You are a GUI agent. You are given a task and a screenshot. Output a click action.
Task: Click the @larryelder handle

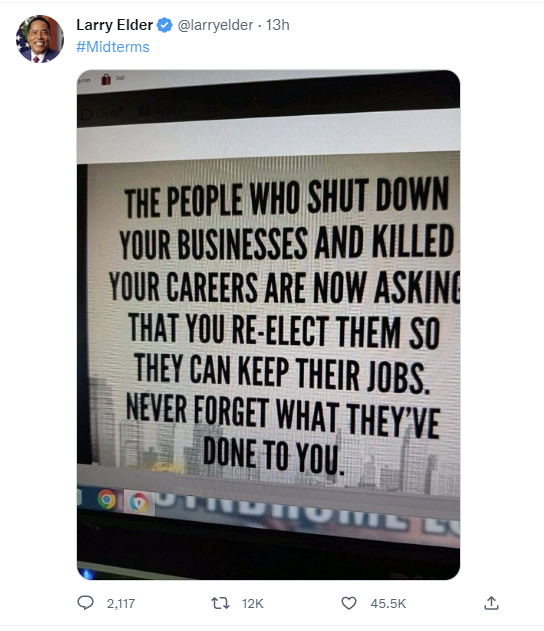(215, 25)
